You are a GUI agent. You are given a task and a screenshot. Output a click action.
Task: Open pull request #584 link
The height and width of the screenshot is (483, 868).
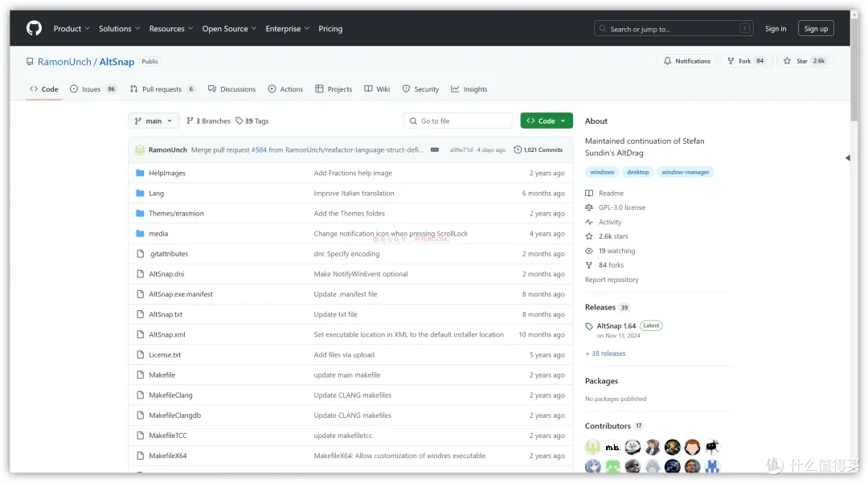pyautogui.click(x=259, y=150)
